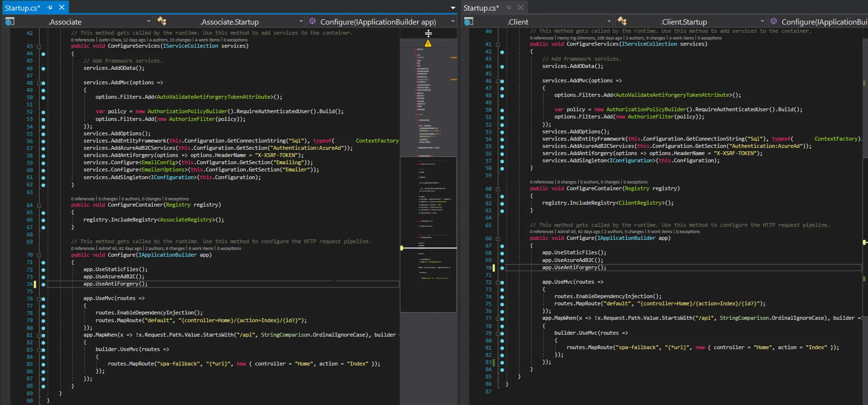
Task: Click the .Associate project icon in navigation bar
Action: [10, 22]
